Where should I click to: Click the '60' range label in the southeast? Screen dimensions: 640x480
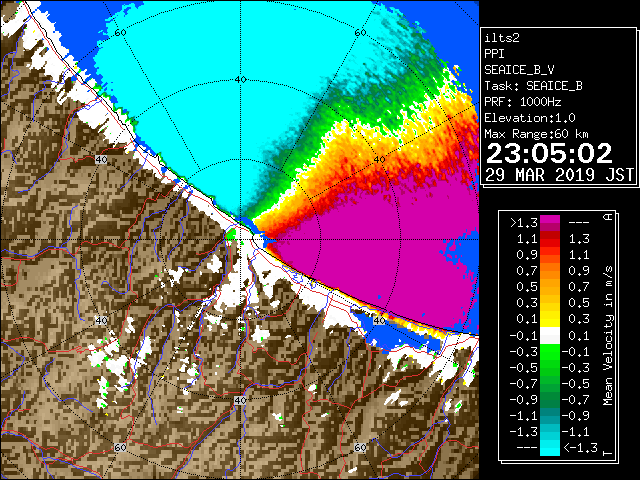(x=360, y=447)
